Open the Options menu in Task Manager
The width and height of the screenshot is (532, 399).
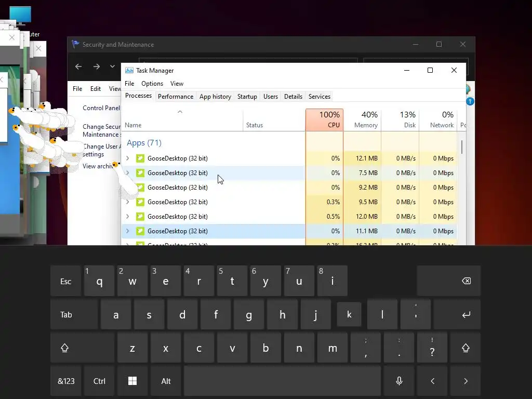152,84
